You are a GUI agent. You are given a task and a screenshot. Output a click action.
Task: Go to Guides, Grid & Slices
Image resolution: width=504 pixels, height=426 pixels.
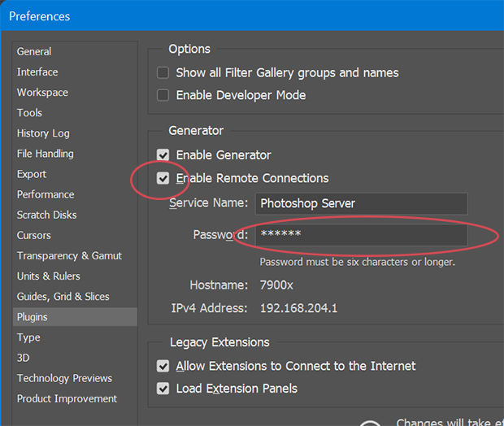(63, 297)
